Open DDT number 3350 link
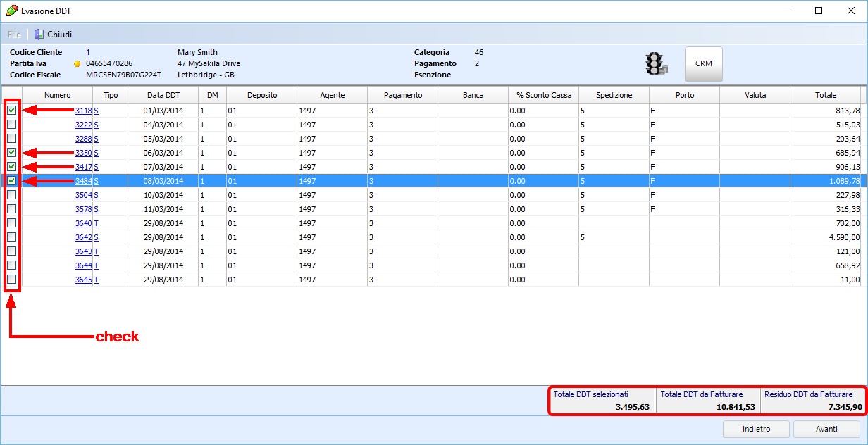Screen dimensions: 868x445 point(83,153)
